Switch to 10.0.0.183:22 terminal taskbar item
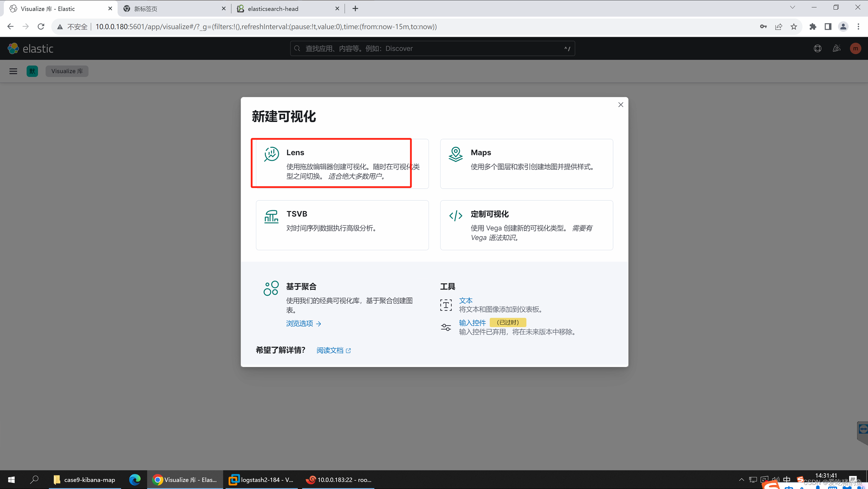This screenshot has width=868, height=489. (339, 479)
